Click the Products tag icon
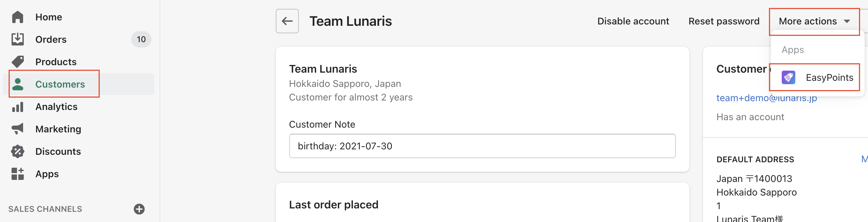Viewport: 868px width, 222px height. pos(18,62)
